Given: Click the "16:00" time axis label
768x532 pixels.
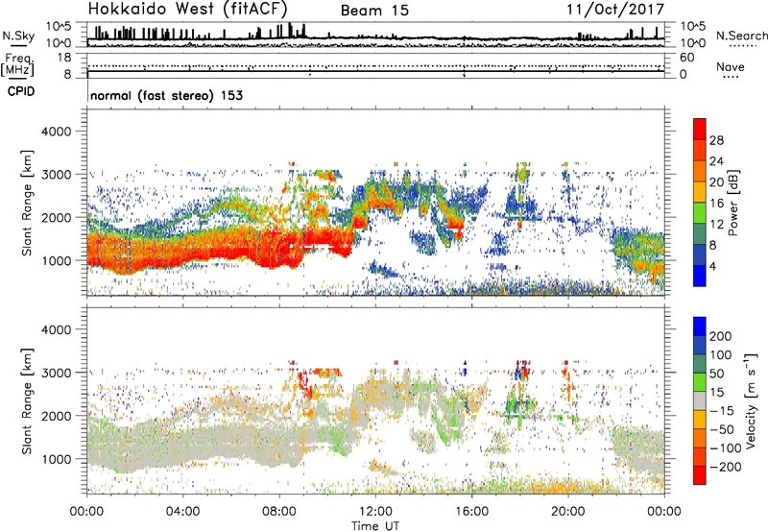Looking at the screenshot, I should [471, 511].
